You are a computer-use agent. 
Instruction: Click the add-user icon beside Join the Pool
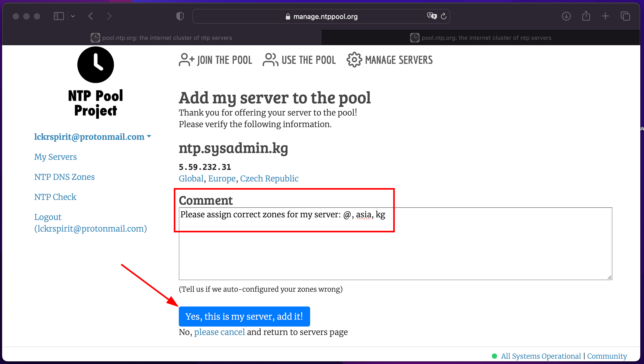[x=186, y=60]
